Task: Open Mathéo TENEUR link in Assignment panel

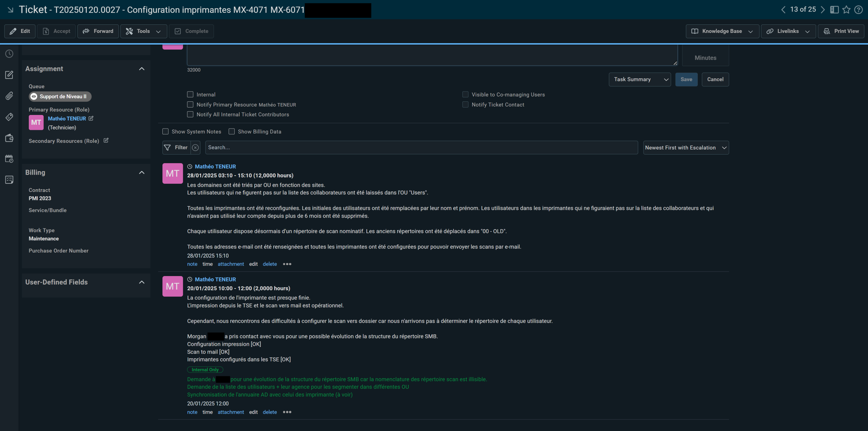Action: tap(67, 118)
